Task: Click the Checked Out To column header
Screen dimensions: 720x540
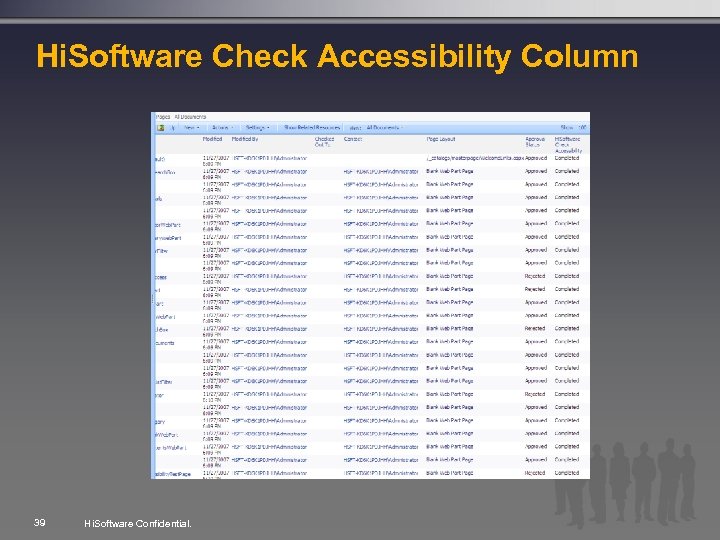Action: (324, 142)
